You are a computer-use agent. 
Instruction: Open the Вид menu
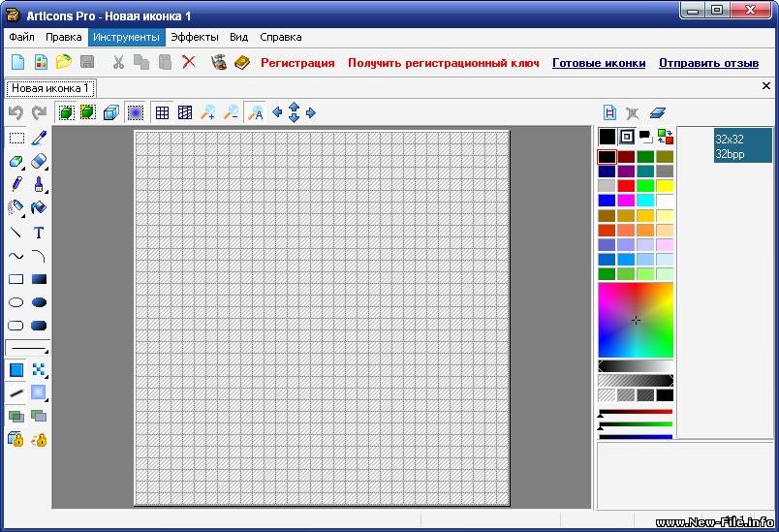tap(238, 37)
